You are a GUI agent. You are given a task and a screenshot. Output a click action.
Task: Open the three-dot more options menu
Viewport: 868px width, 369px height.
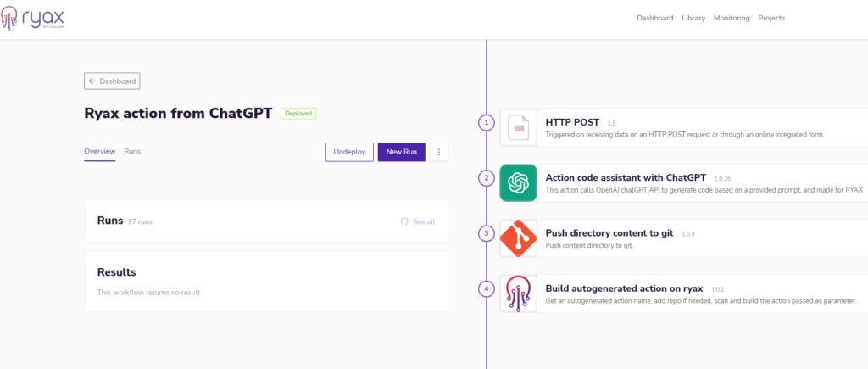[x=438, y=152]
